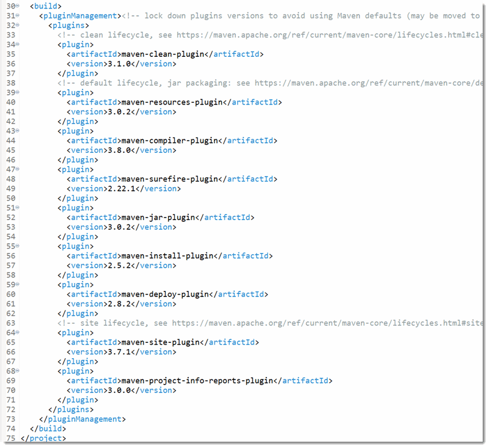Click version value 2.8.2

(119, 304)
